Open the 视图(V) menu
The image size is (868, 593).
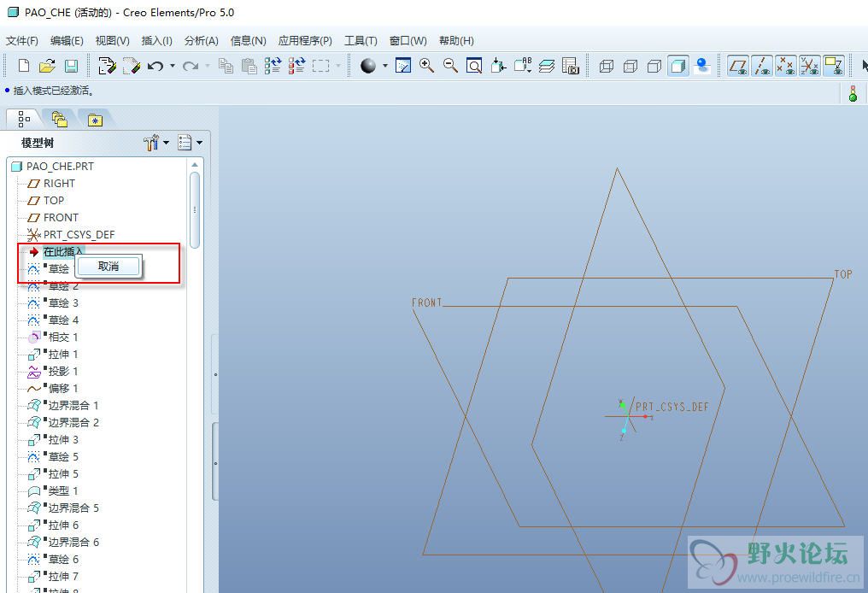(x=113, y=40)
